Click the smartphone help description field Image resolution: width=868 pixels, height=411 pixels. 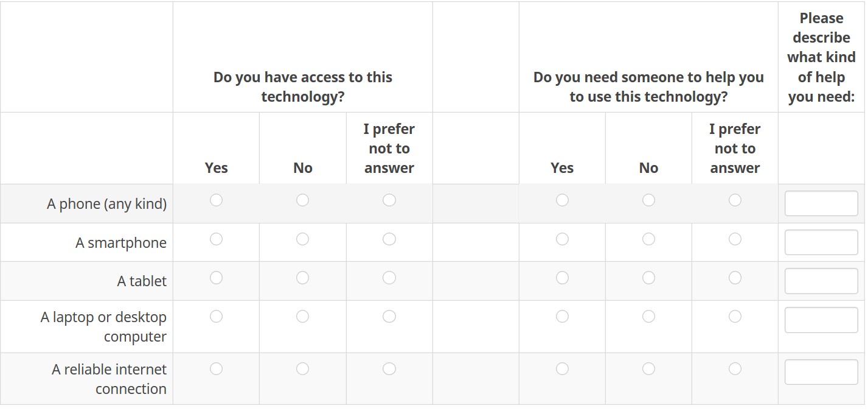point(821,242)
